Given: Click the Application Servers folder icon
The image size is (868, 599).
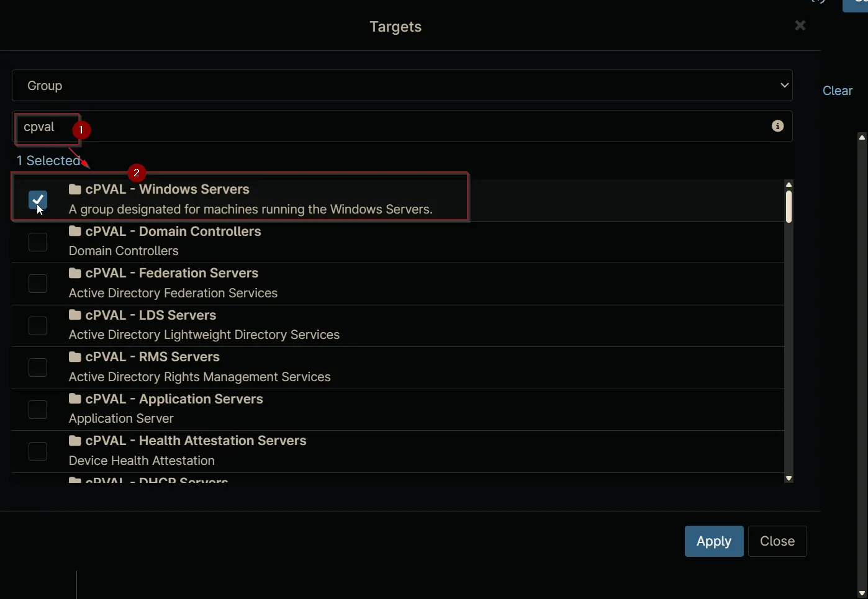Looking at the screenshot, I should pyautogui.click(x=75, y=399).
